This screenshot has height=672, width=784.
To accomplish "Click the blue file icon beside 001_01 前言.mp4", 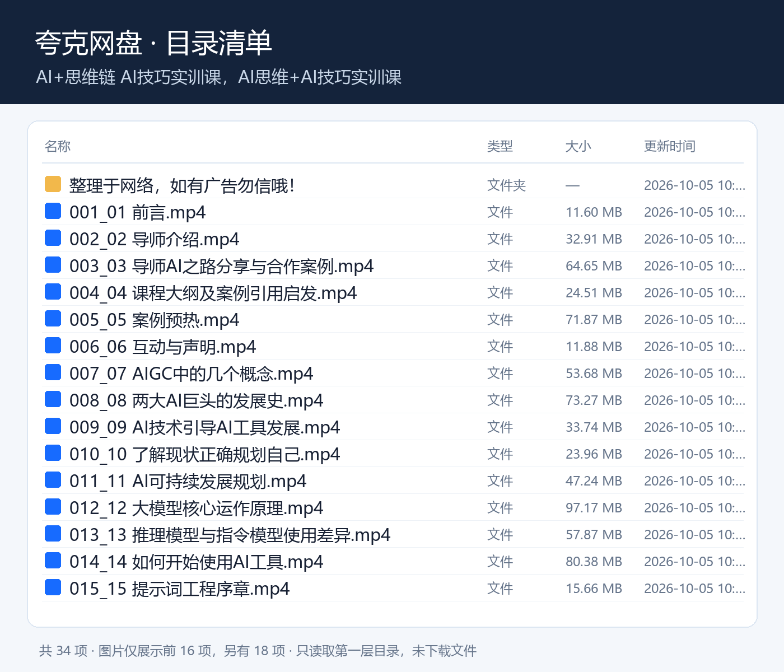I will tap(53, 211).
